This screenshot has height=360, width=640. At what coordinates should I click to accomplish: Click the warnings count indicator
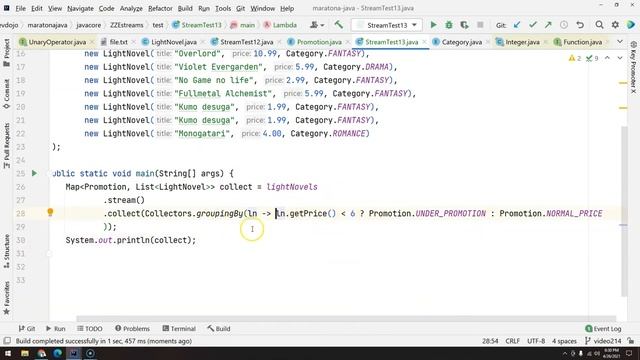click(575, 58)
